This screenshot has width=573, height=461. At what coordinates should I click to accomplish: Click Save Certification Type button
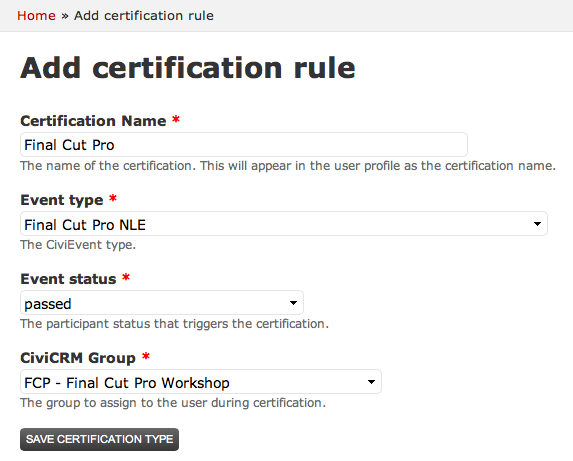coord(99,439)
